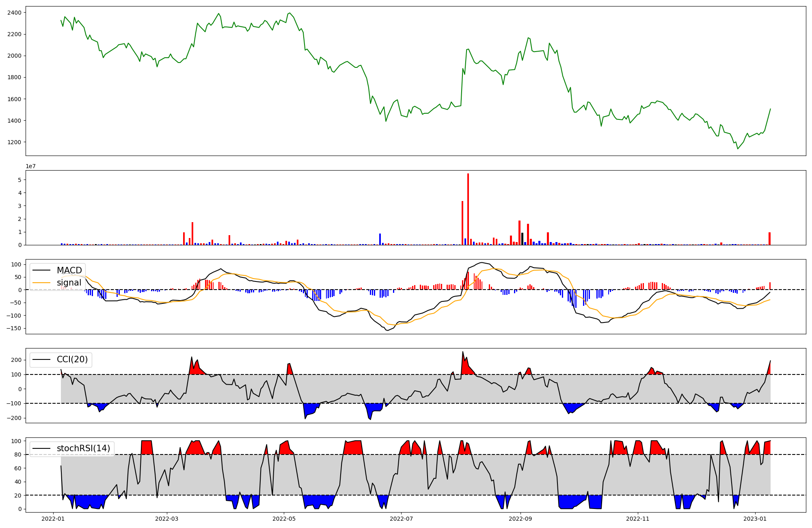Click the 2022-09 x-axis date label
The width and height of the screenshot is (812, 528).
pos(520,519)
